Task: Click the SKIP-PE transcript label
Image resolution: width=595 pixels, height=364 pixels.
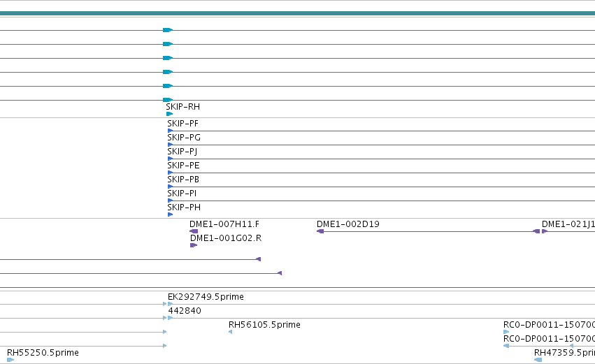Action: 183,166
